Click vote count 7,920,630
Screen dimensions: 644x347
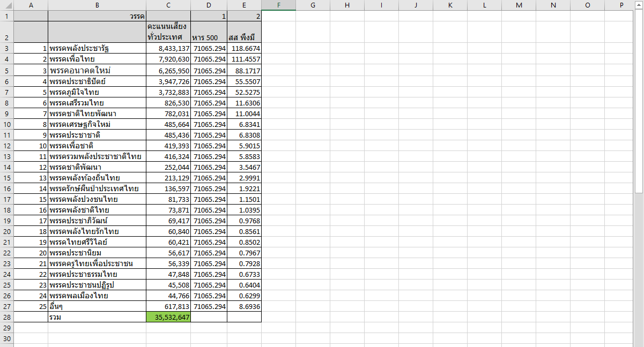[168, 59]
